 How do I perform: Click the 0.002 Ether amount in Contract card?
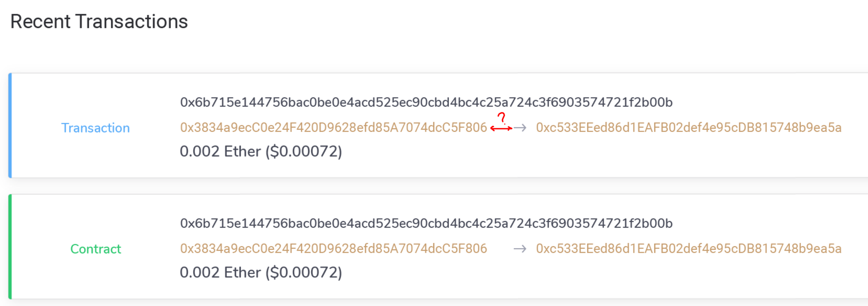(220, 272)
